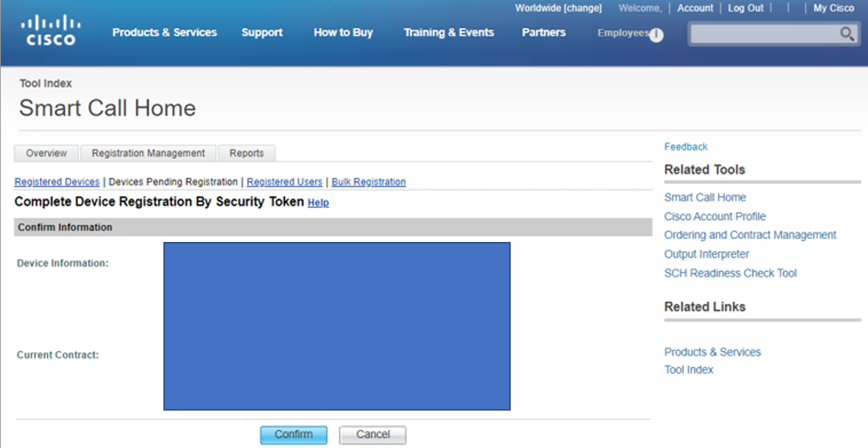The image size is (868, 448).
Task: Switch to the Reports tab
Action: click(247, 153)
